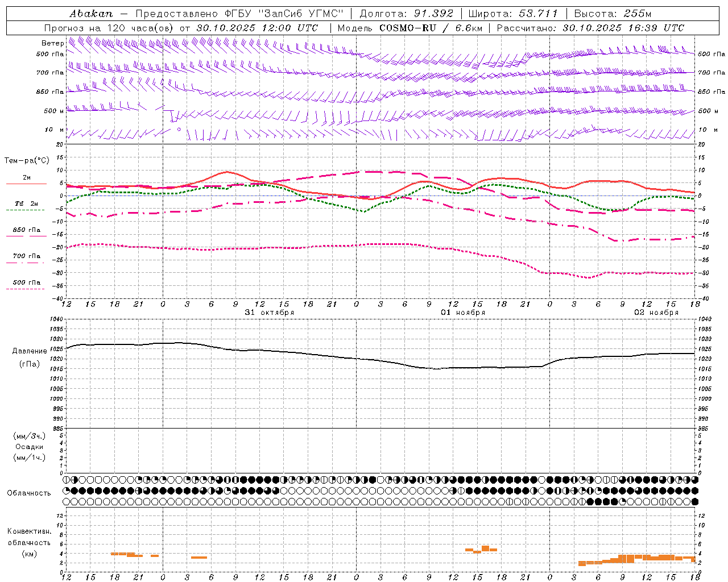Click the '01 ноября' date label
728x582 pixels.
tap(463, 313)
